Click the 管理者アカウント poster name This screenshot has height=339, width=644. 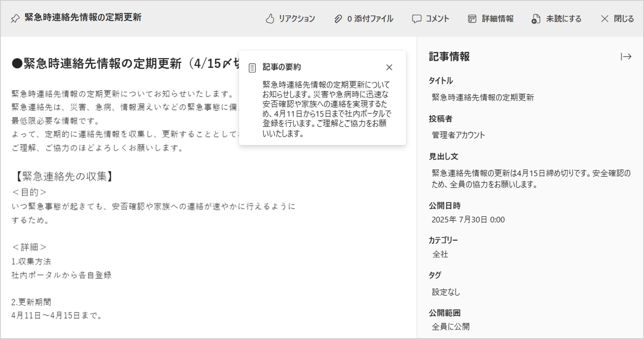[x=458, y=135]
